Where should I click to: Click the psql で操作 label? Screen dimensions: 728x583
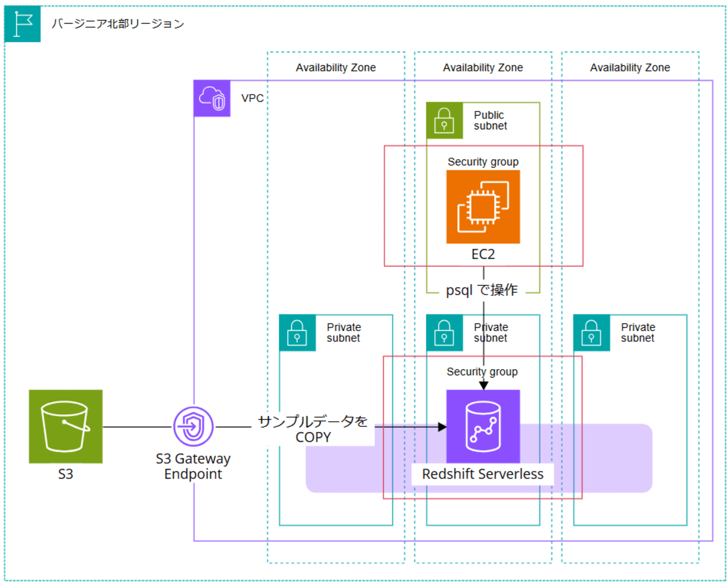[x=482, y=290]
